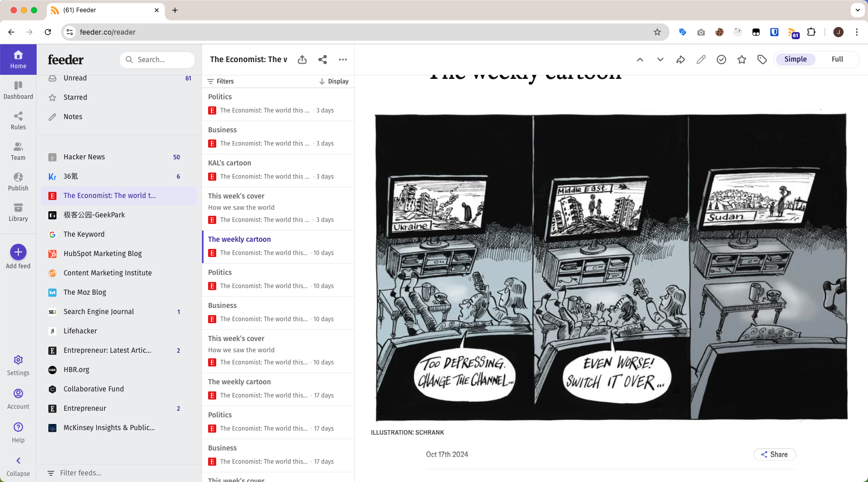Select the 极客公园-GeekPark feed
The width and height of the screenshot is (868, 482).
click(x=119, y=215)
